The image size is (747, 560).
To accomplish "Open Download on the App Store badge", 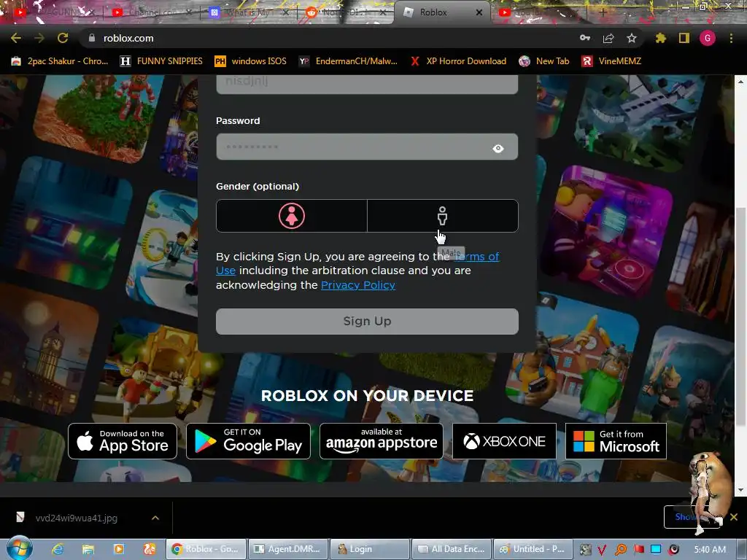I will click(x=123, y=441).
